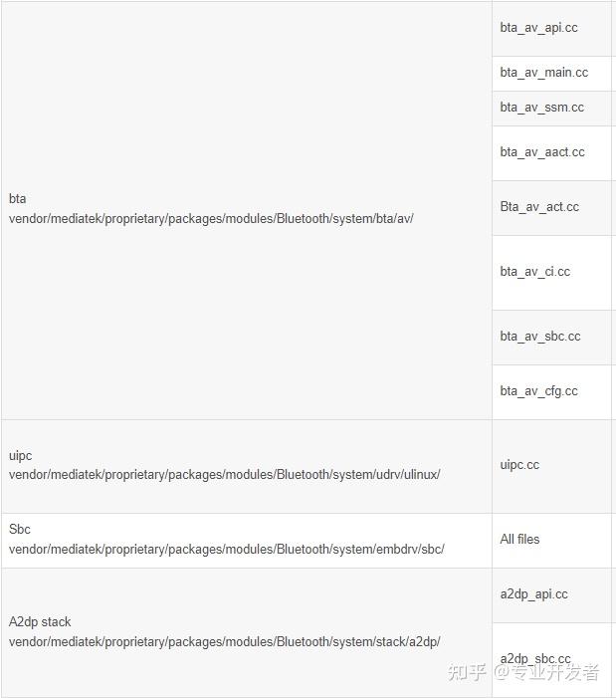Click the 知乎 watermark logo
Image resolution: width=616 pixels, height=698 pixels.
point(467,672)
